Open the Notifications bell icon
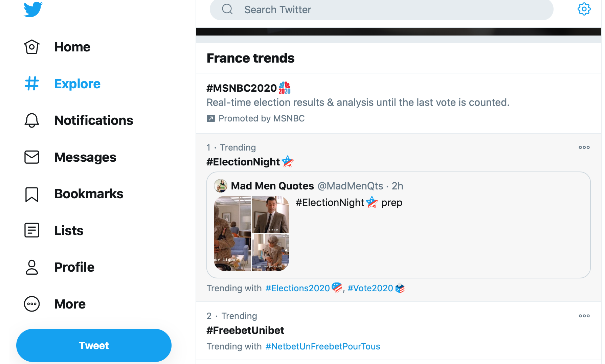 tap(32, 120)
